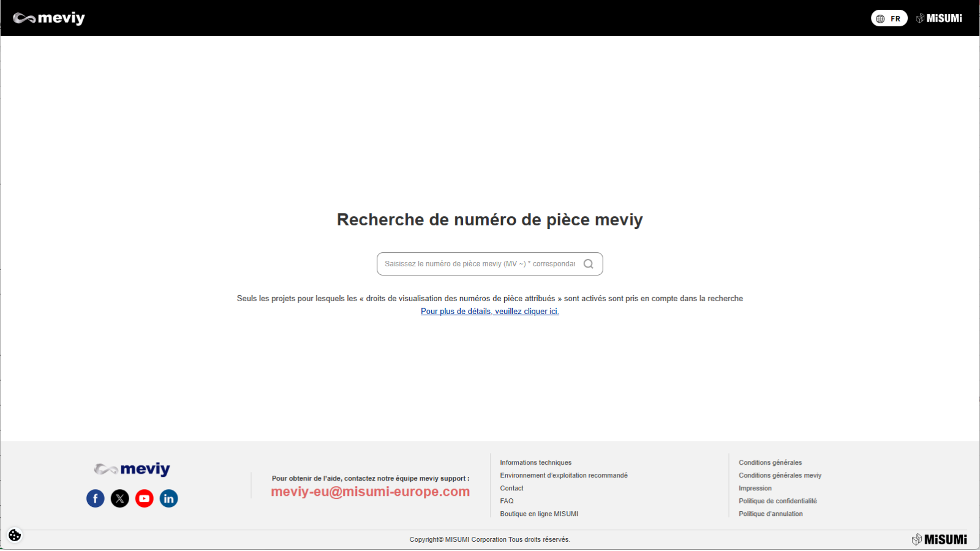This screenshot has height=551, width=980.
Task: Open the FAQ footer link
Action: tap(507, 501)
